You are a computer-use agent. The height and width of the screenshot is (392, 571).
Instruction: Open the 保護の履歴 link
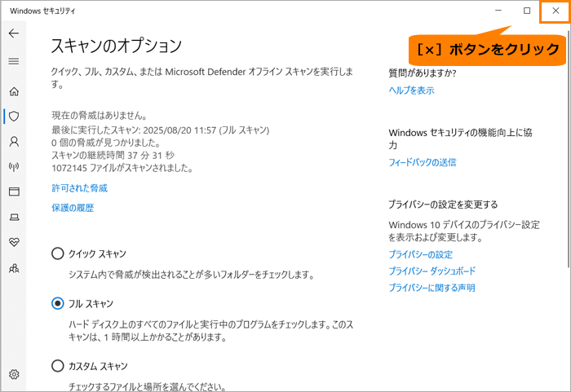(x=73, y=208)
